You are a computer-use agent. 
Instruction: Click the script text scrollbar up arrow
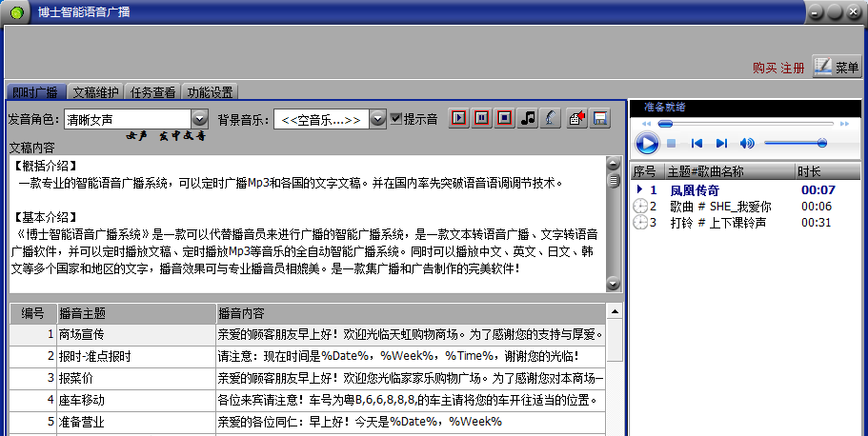pyautogui.click(x=613, y=164)
